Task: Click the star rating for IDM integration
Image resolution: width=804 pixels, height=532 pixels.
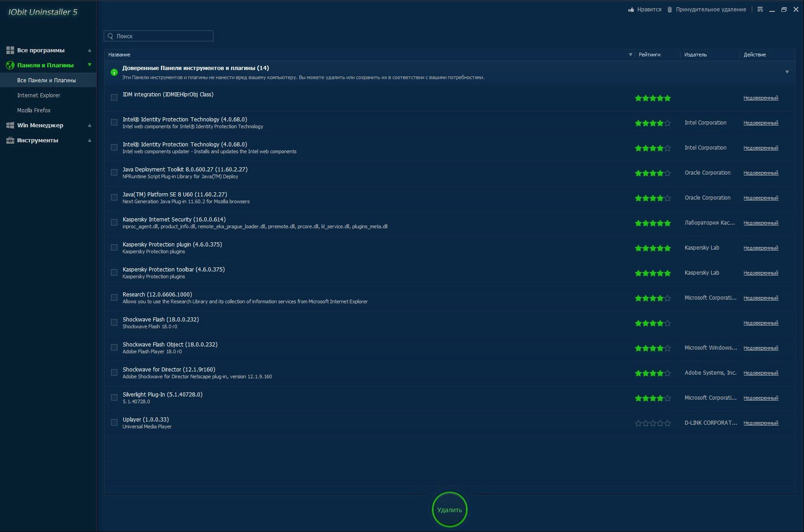Action: [653, 98]
